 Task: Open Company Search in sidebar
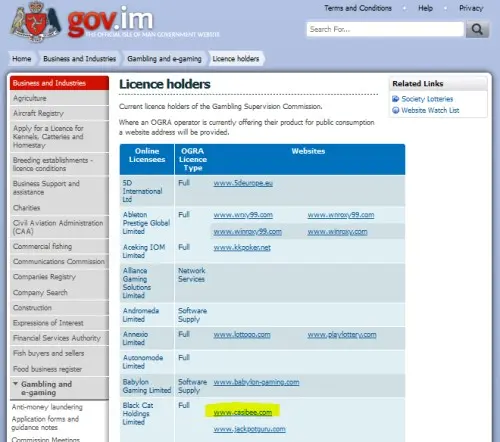click(59, 292)
